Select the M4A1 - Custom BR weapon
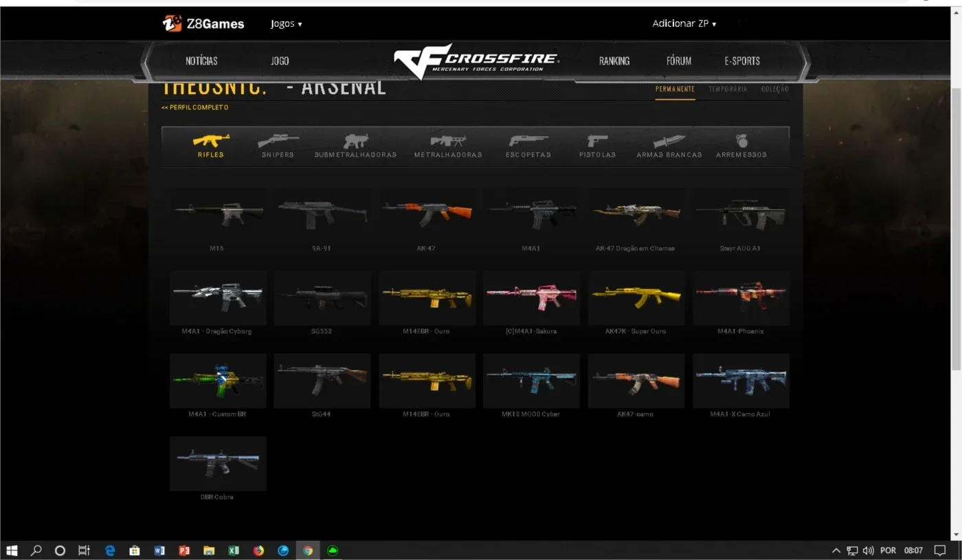This screenshot has height=560, width=962. click(x=218, y=381)
